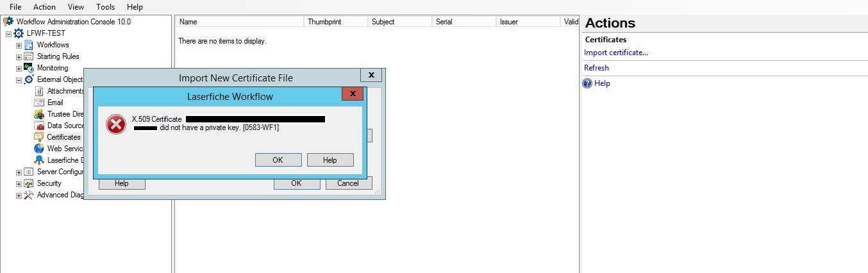Image resolution: width=868 pixels, height=273 pixels.
Task: Click the Data Sources icon
Action: tap(39, 126)
